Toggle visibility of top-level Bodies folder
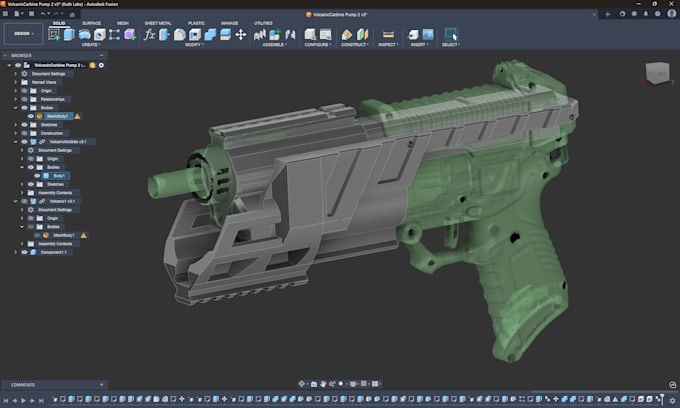Viewport: 680px width, 408px height. (24, 108)
